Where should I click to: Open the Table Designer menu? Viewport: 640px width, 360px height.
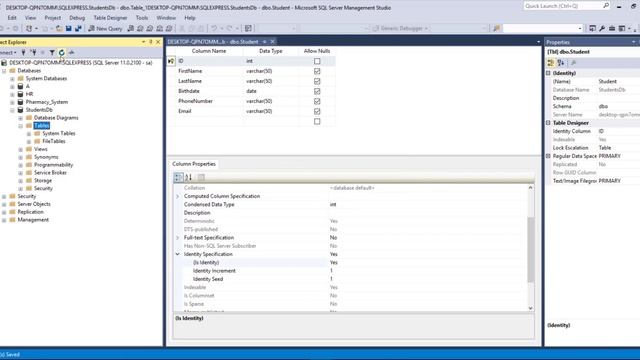[110, 18]
